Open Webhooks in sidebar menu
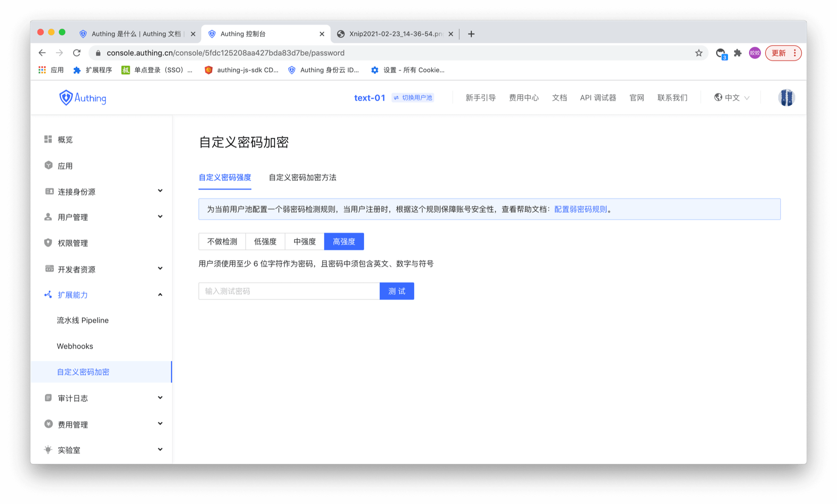The height and width of the screenshot is (504, 837). (x=75, y=346)
